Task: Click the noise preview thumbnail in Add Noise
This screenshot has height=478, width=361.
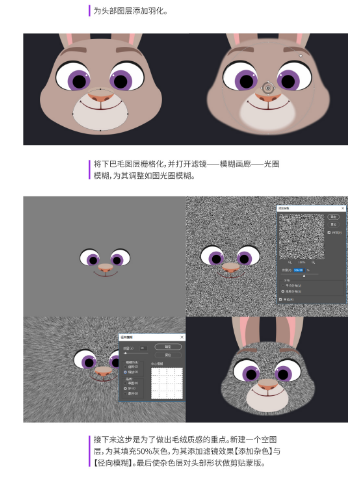Action: [302, 236]
